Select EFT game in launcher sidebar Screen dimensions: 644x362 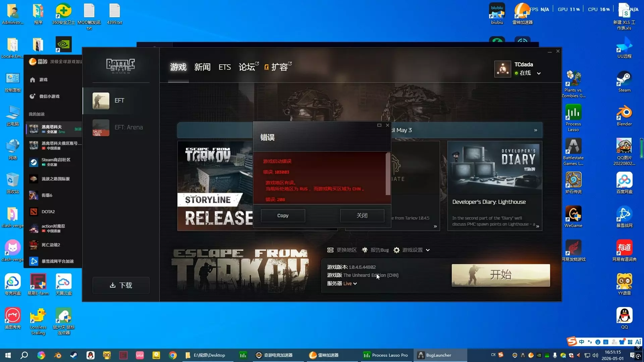[x=121, y=101]
